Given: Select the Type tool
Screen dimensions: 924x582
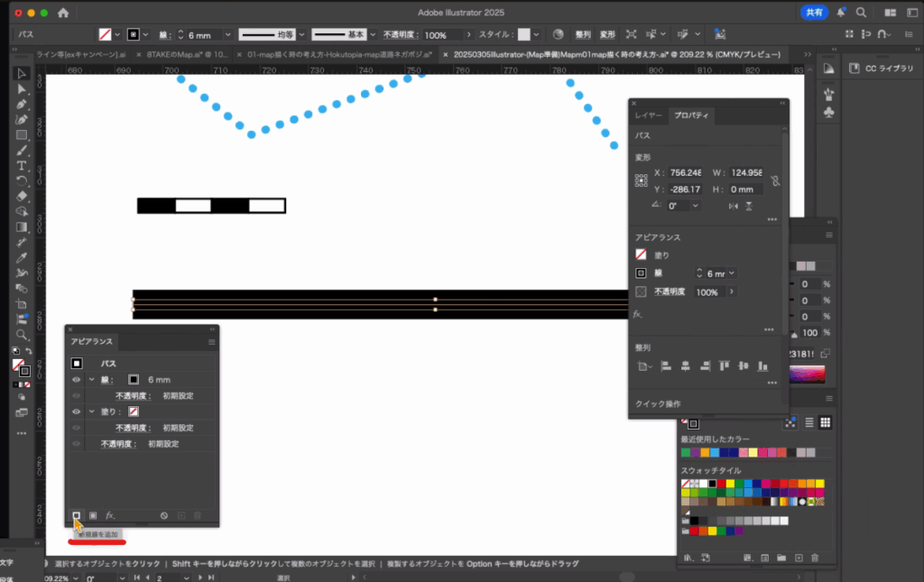Looking at the screenshot, I should [x=22, y=166].
